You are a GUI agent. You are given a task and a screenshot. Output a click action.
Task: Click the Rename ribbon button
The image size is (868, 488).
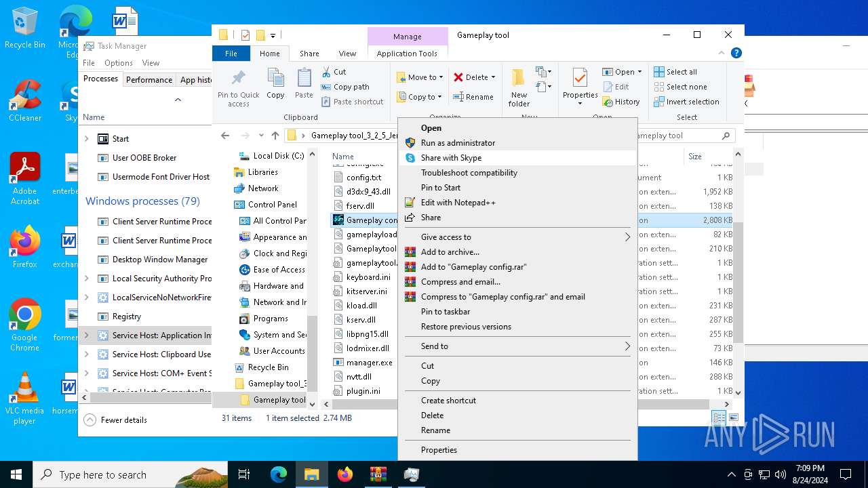coord(473,97)
